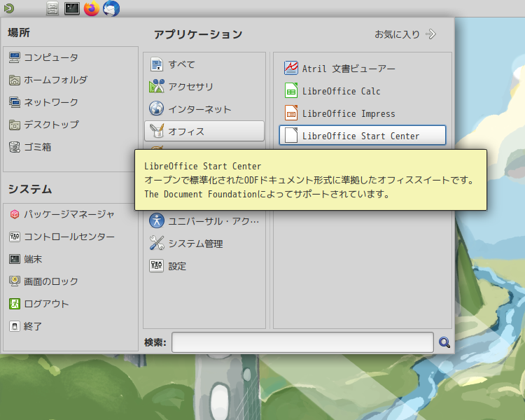Screen dimensions: 525x420
Task: Select インターネット category
Action: pos(204,109)
